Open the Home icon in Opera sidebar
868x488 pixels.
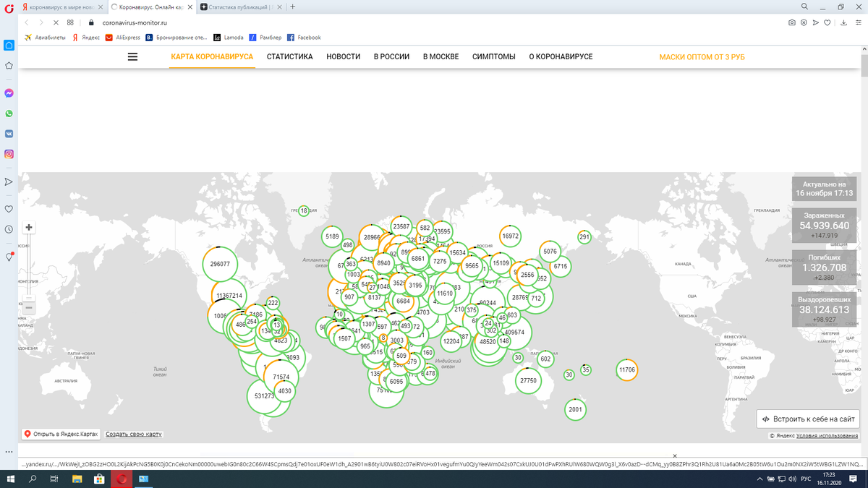click(x=9, y=45)
